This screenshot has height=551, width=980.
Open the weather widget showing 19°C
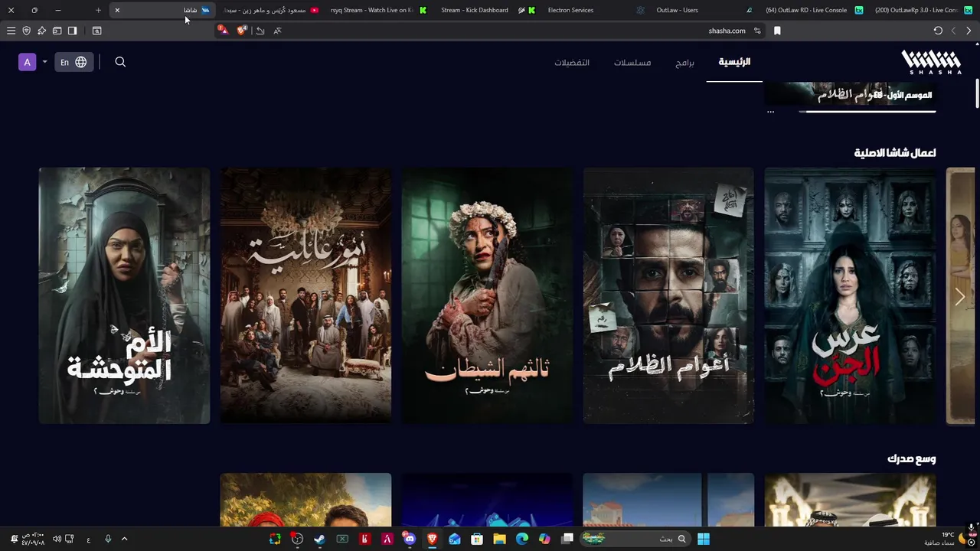pos(946,539)
